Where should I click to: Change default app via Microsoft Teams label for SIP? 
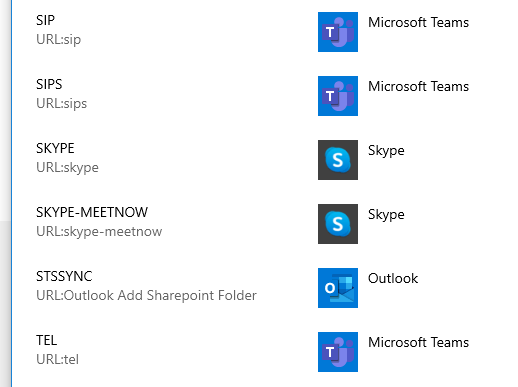point(418,22)
